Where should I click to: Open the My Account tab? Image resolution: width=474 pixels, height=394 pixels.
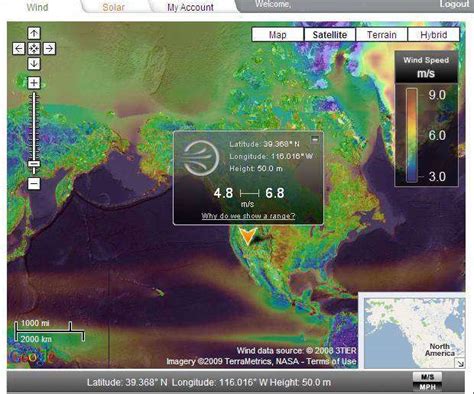click(190, 7)
